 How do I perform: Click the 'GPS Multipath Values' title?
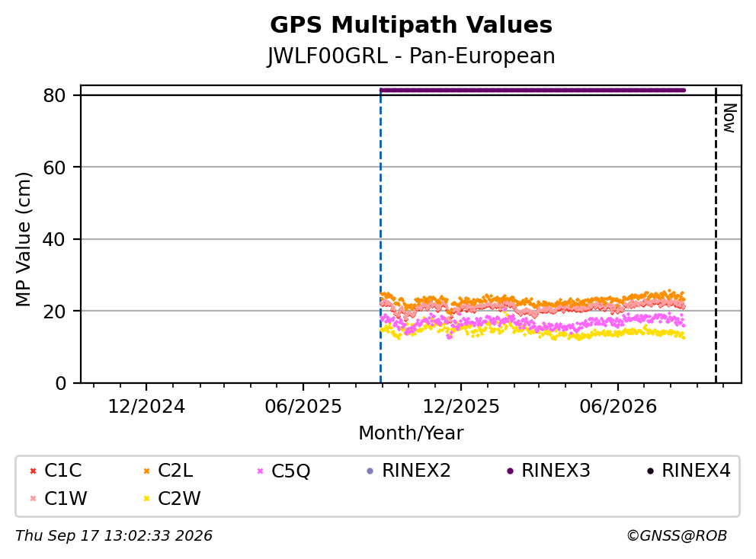412,25
